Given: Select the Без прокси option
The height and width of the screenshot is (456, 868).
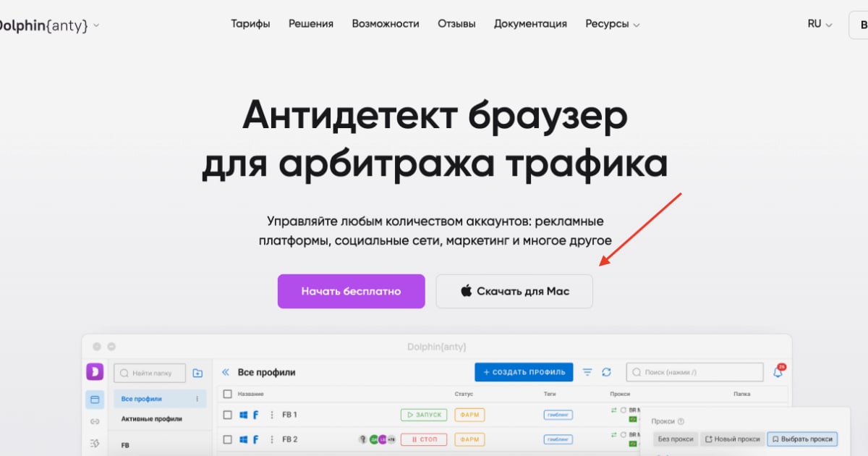Looking at the screenshot, I should click(675, 439).
